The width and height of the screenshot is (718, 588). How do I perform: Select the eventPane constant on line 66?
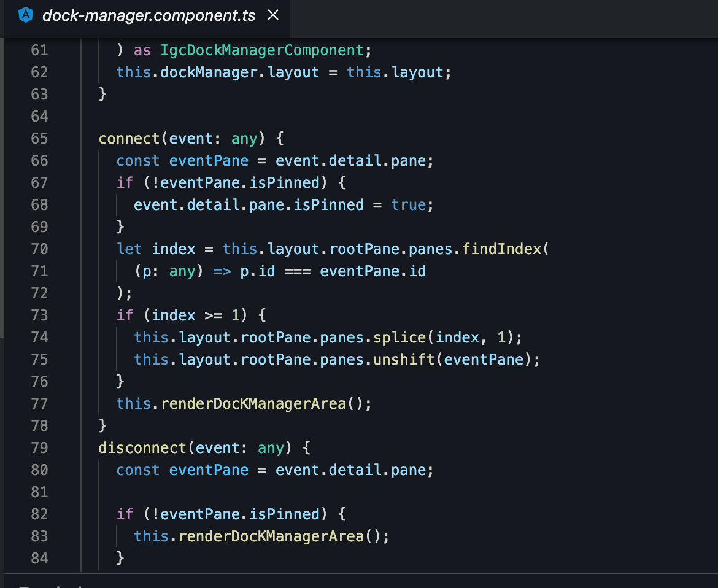pos(209,160)
